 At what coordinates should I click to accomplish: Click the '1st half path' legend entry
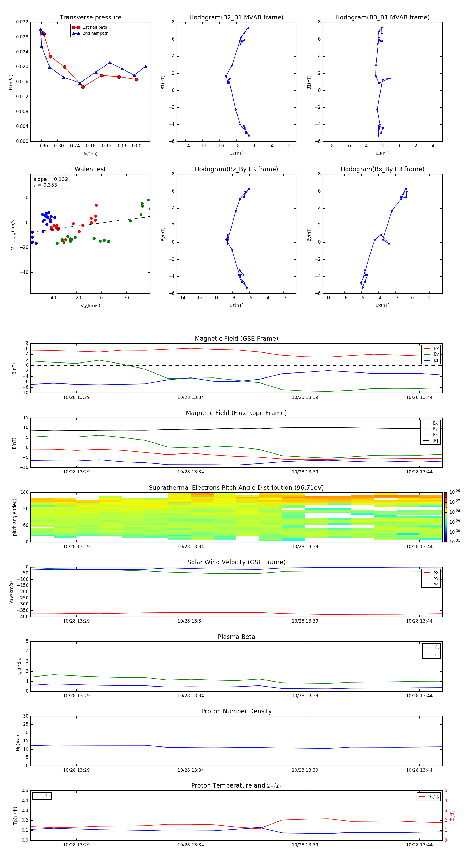pos(90,27)
